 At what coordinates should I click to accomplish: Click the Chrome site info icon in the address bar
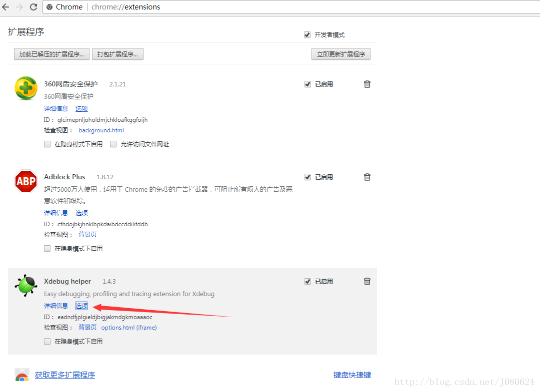click(x=49, y=7)
